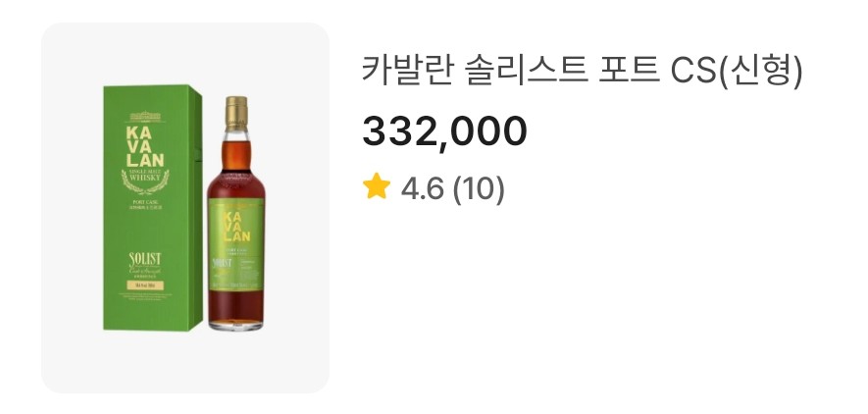The height and width of the screenshot is (414, 868).
Task: Click the SOLIST text on the green box
Action: 144,258
